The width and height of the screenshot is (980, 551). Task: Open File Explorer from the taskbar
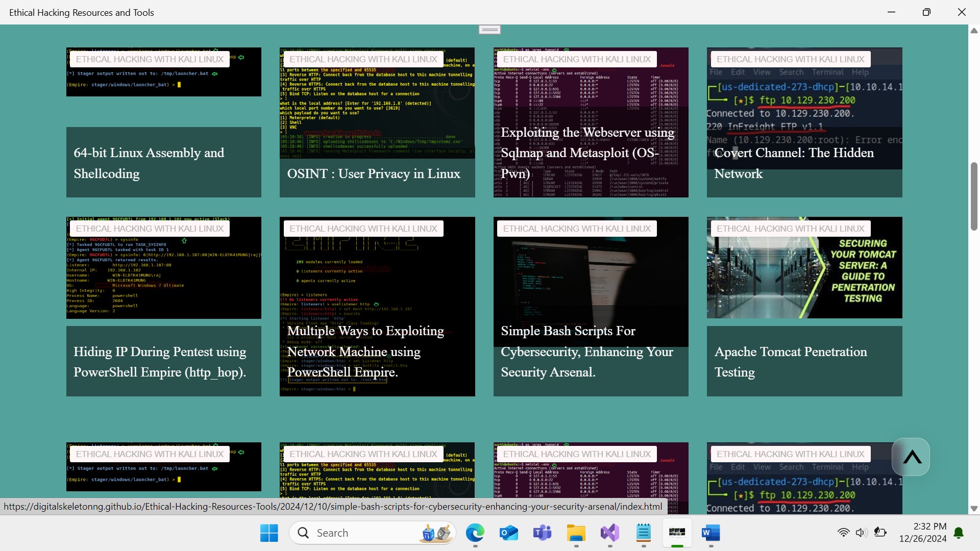[576, 533]
